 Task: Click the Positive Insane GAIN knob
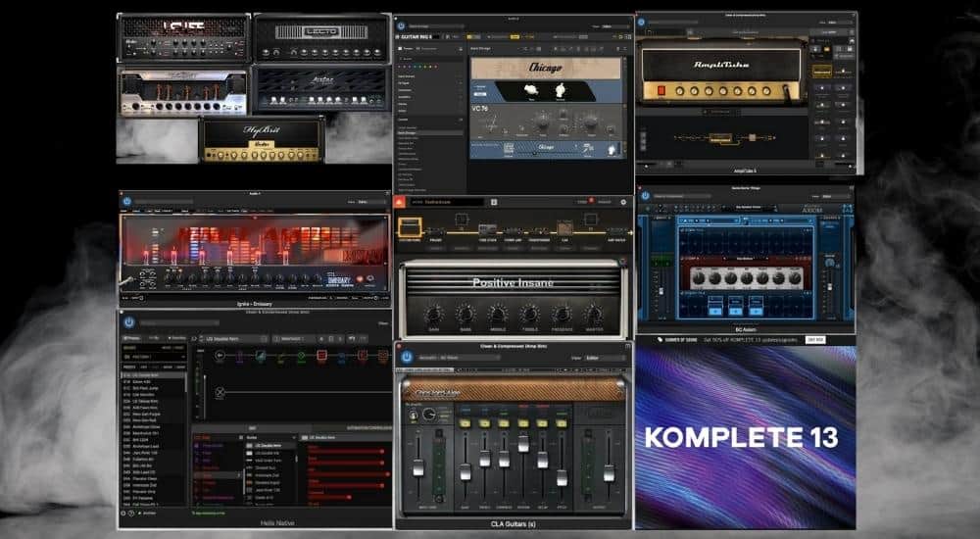(x=433, y=314)
